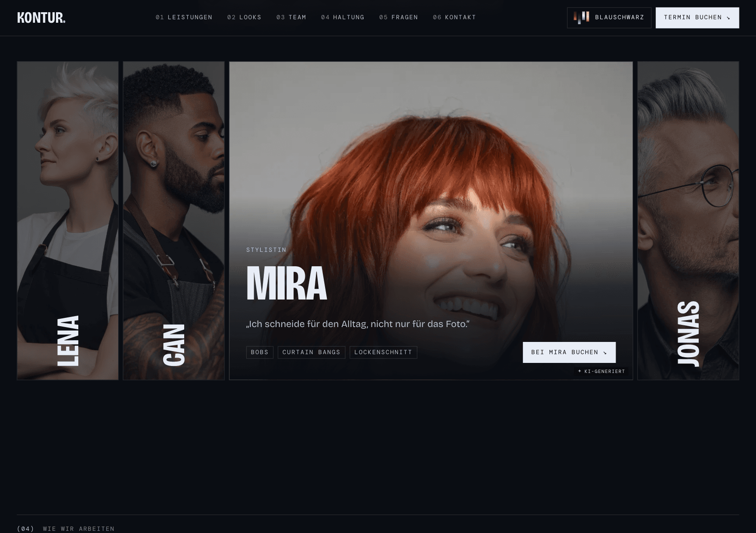Open the 05 Fragen nav link
The height and width of the screenshot is (533, 756).
pyautogui.click(x=399, y=17)
